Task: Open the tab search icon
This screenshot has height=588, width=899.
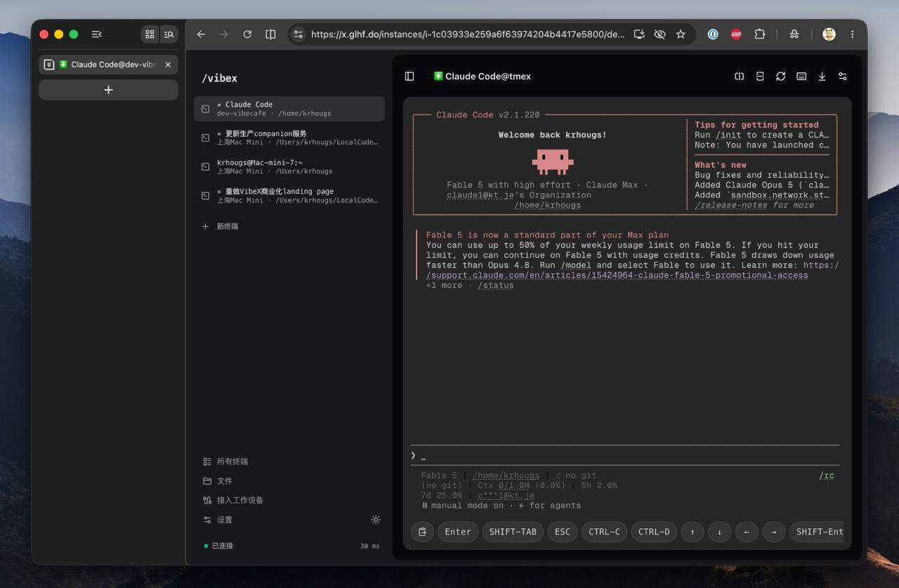Action: click(x=169, y=34)
